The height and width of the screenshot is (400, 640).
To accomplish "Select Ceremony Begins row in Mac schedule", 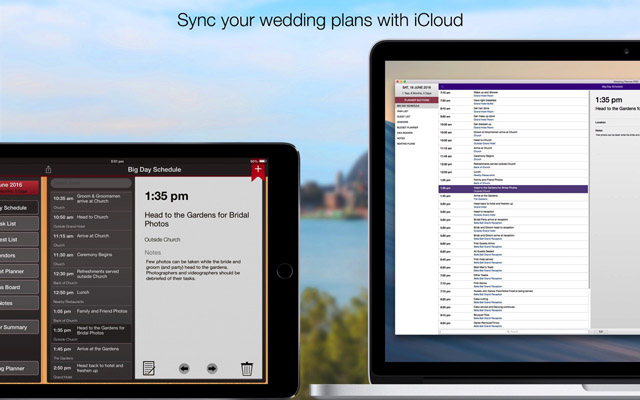I will (x=513, y=157).
